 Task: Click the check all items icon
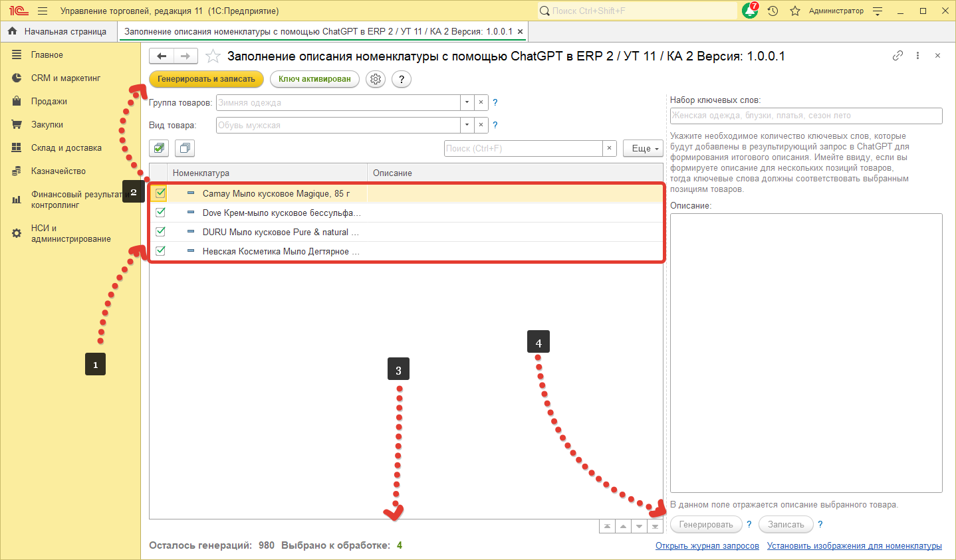159,148
